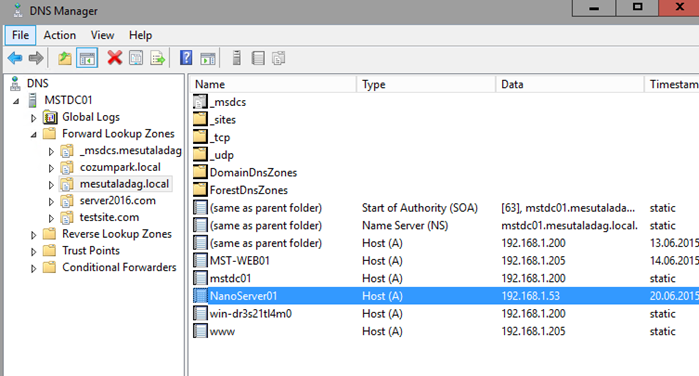Click the New Record list toolbar icon
The width and height of the screenshot is (699, 376).
258,58
